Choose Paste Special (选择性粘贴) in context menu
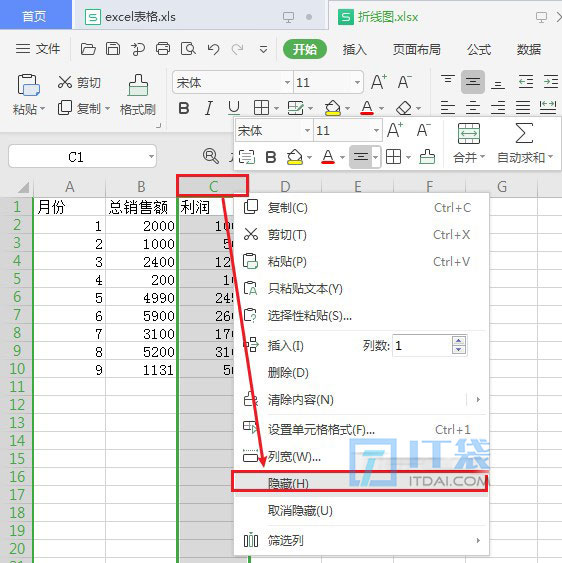Viewport: 562px width, 563px height. coord(361,316)
